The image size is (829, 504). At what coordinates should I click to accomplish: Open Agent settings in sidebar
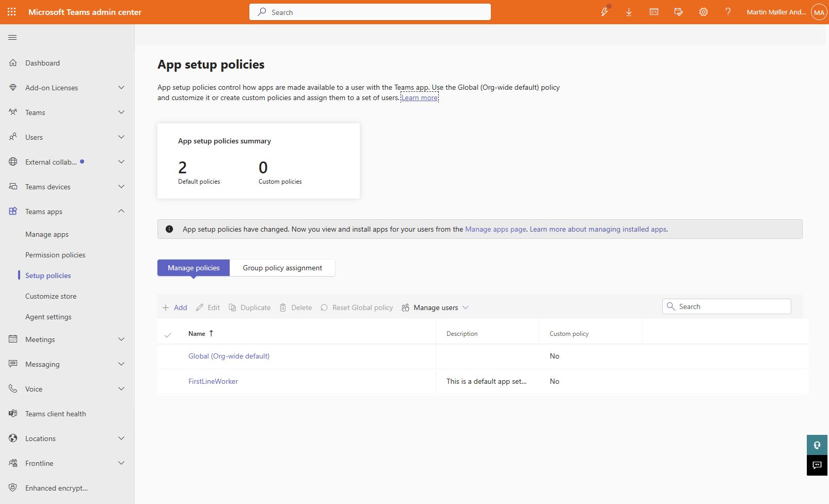pyautogui.click(x=49, y=317)
